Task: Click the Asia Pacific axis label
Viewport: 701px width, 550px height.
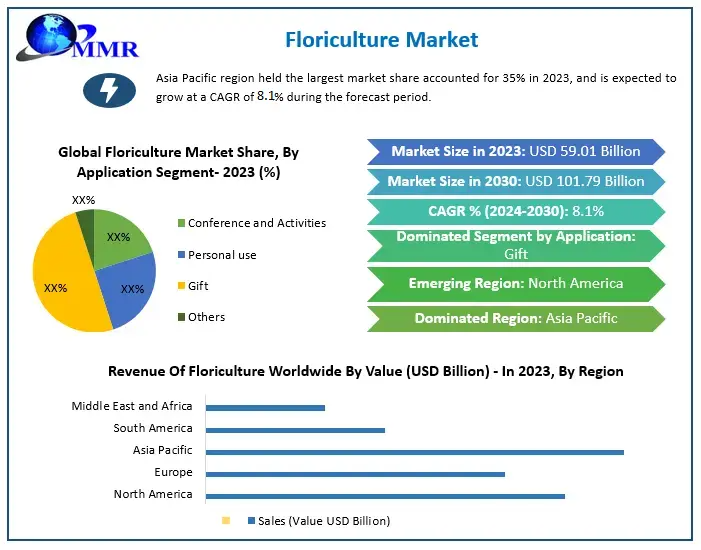Action: tap(163, 450)
